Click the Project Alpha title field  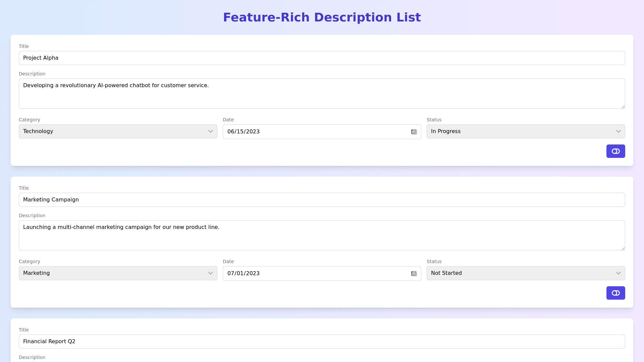point(322,58)
